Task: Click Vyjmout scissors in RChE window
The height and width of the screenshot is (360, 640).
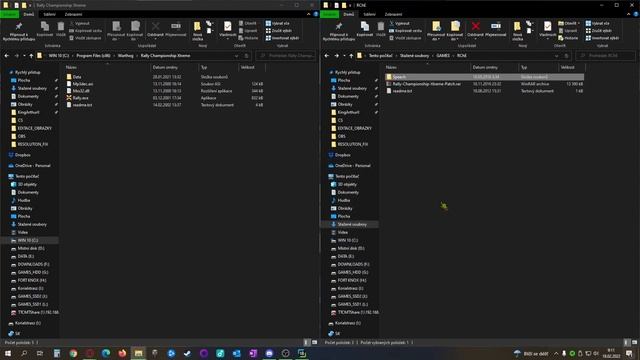Action: point(399,24)
